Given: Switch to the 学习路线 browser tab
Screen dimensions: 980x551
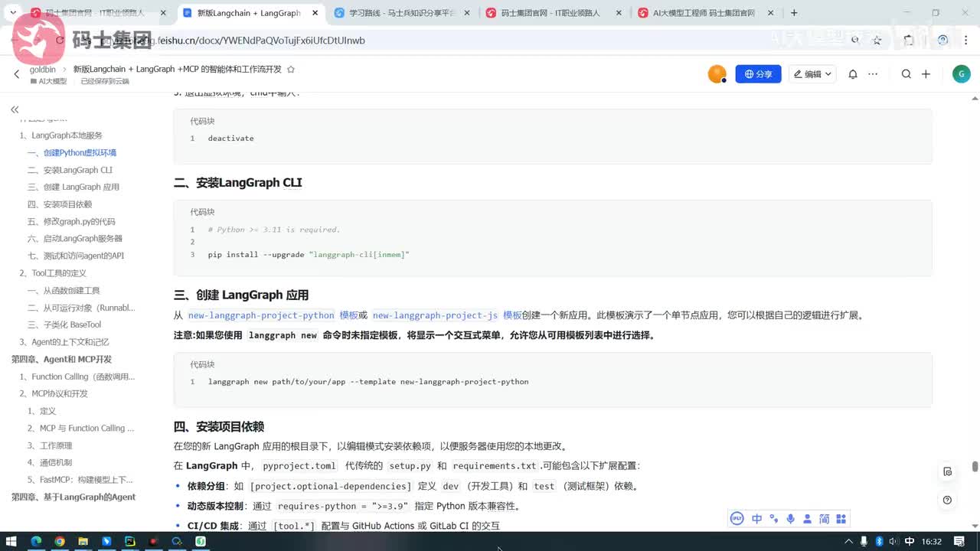Looking at the screenshot, I should coord(402,13).
